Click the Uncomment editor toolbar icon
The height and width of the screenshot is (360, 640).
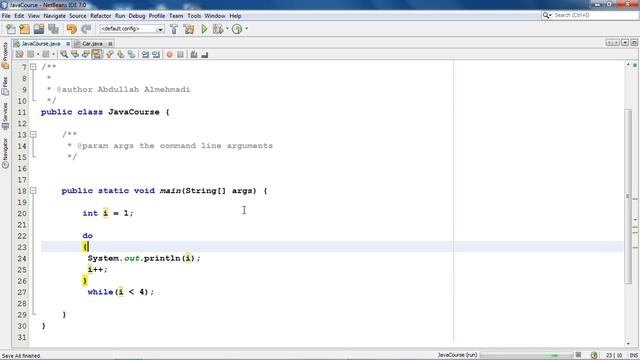(204, 54)
